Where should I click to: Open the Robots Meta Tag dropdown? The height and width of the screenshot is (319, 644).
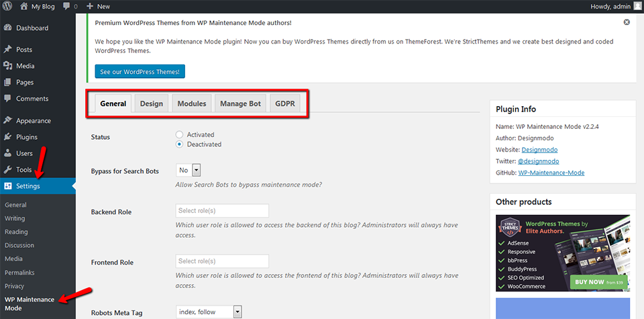pos(209,312)
